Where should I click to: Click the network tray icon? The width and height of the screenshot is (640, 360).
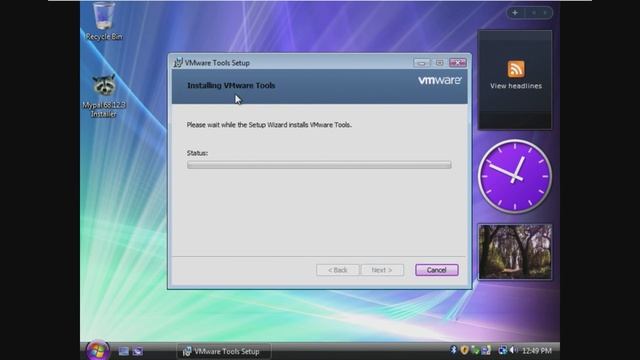502,350
